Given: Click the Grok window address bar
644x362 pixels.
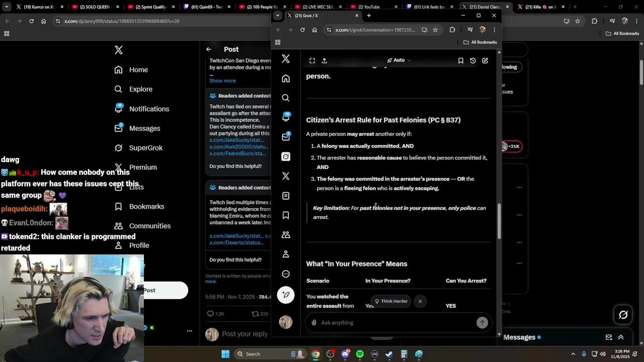Looking at the screenshot, I should coord(375,30).
